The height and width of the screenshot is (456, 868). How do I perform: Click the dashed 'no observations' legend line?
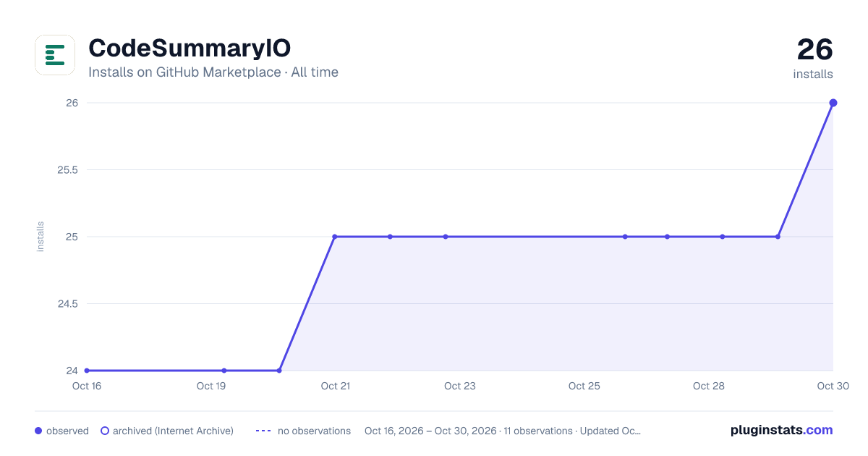pos(263,431)
